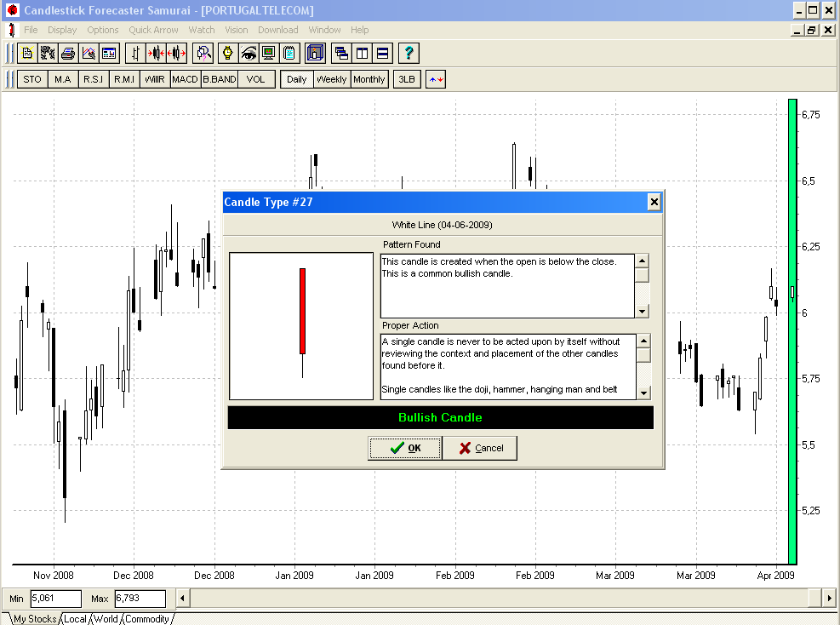The width and height of the screenshot is (840, 625).
Task: Click the 3LB button
Action: point(407,79)
